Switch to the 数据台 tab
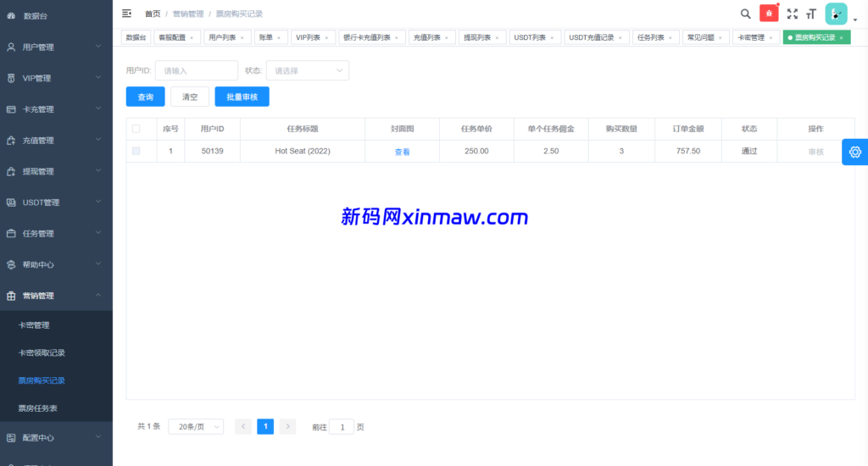Viewport: 868px width, 466px height. click(x=136, y=37)
